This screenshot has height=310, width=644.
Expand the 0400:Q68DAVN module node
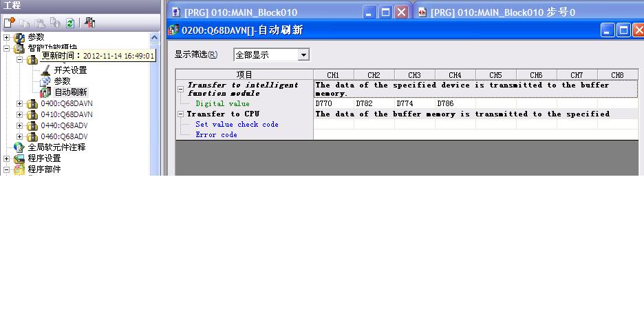[20, 103]
